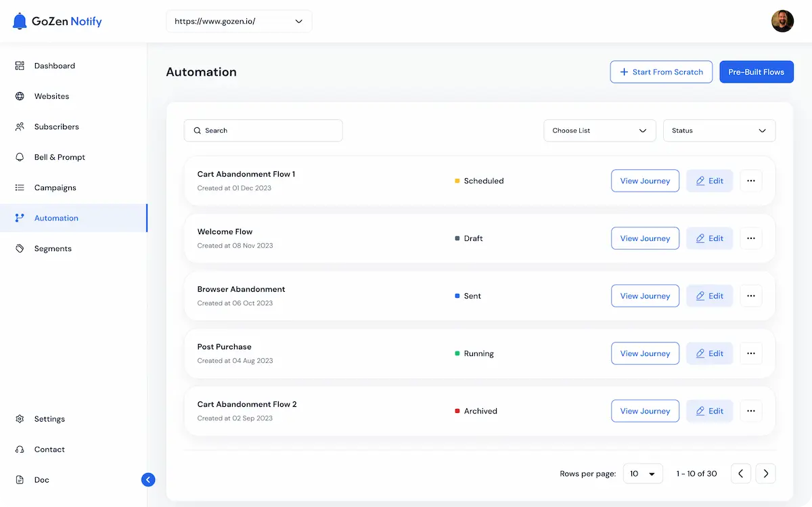Click the Bell & Prompt icon
Screen dimensions: 812x507
(20, 157)
